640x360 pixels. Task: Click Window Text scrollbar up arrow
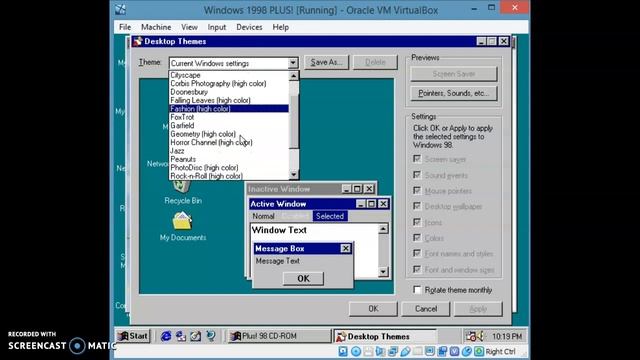(383, 229)
